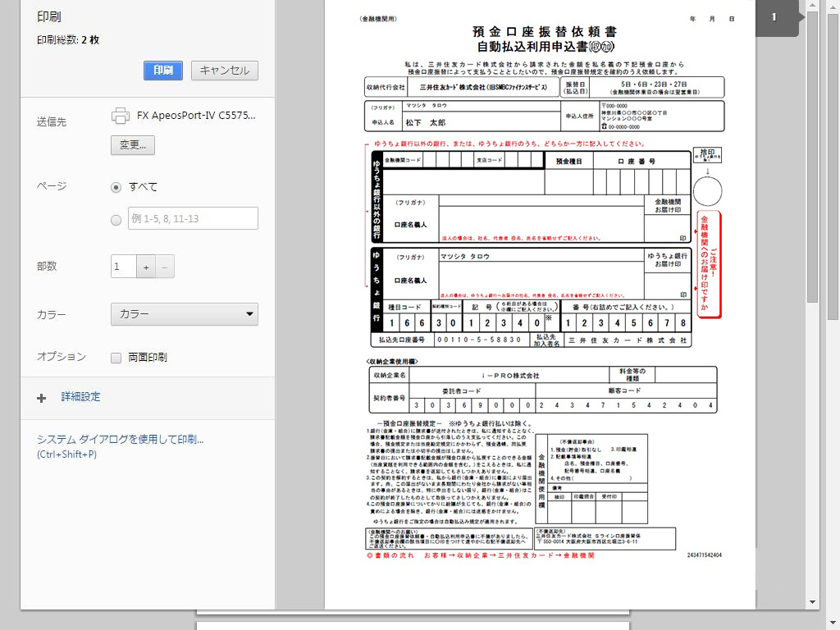Click the page range field showing 例 1-5, 8, 11-13
Image resolution: width=840 pixels, height=630 pixels.
point(193,218)
